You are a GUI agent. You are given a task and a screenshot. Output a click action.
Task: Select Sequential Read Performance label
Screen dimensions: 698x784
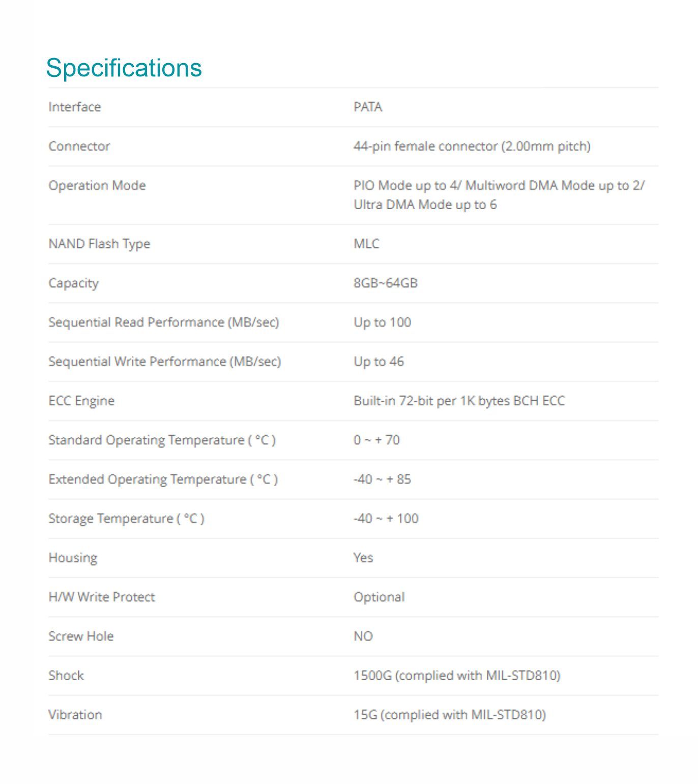pyautogui.click(x=164, y=322)
